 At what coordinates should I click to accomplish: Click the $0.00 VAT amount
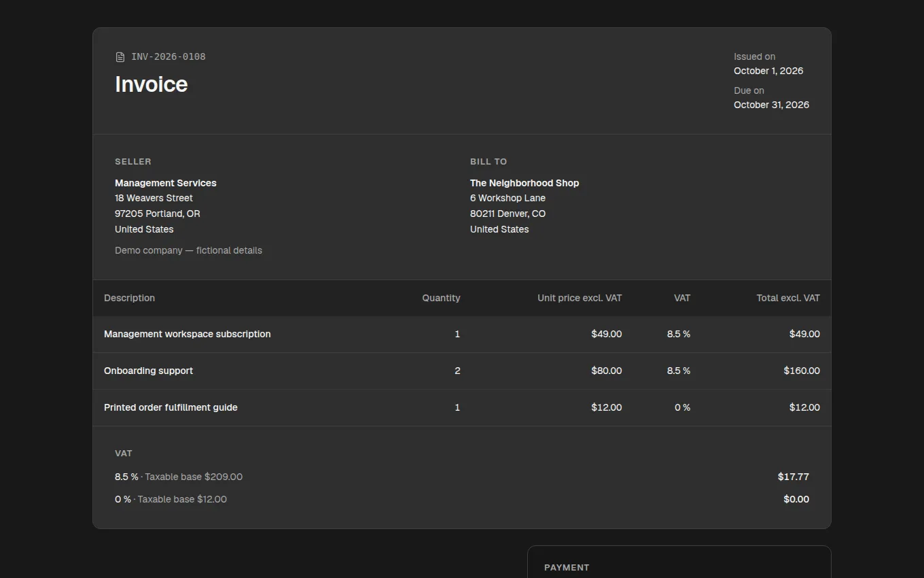click(796, 499)
